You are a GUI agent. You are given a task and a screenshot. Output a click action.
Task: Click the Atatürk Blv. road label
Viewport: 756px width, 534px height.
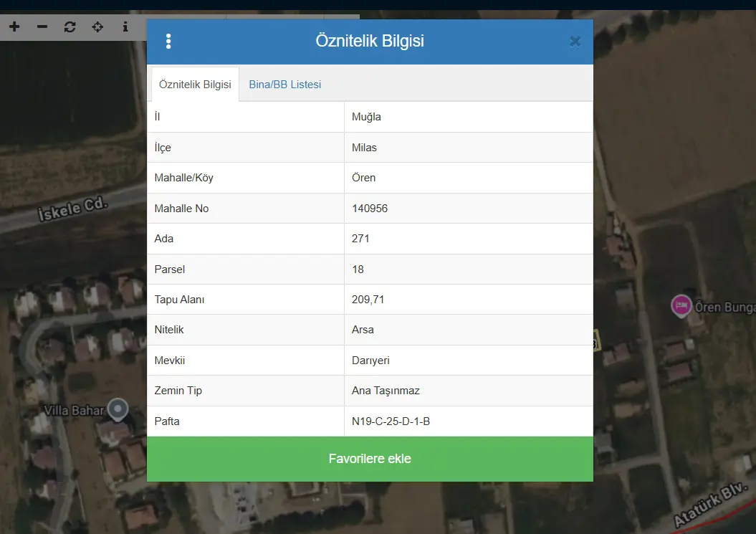click(x=710, y=504)
